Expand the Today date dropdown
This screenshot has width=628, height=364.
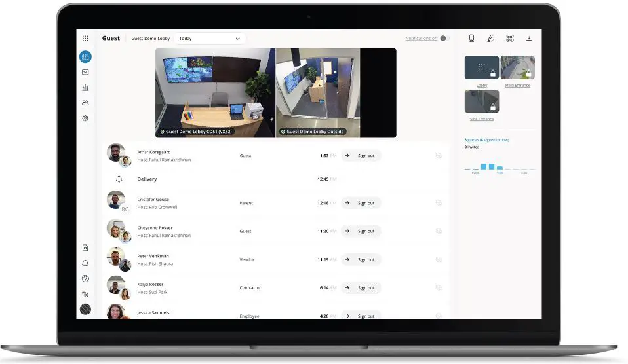(x=210, y=39)
